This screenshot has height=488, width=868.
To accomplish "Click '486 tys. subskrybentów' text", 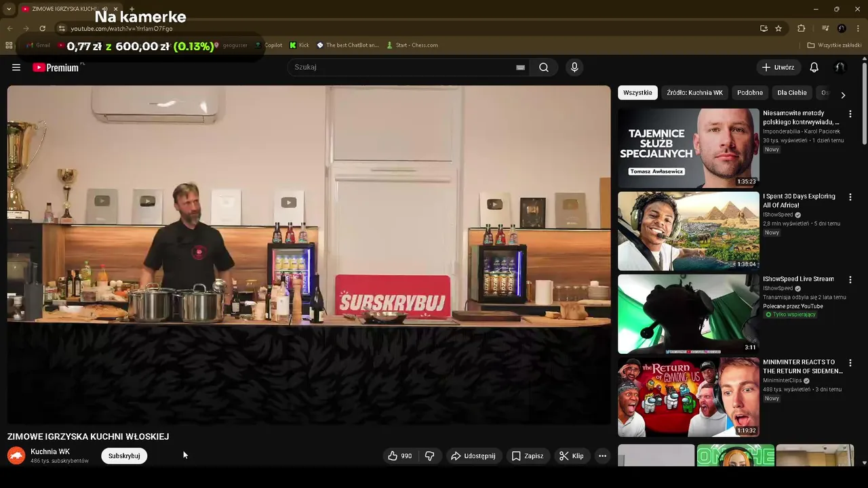I will [60, 461].
